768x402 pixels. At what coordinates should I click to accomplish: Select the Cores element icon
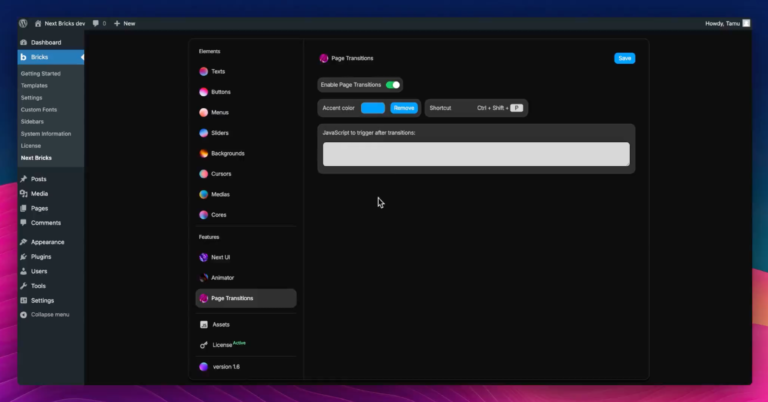point(203,215)
